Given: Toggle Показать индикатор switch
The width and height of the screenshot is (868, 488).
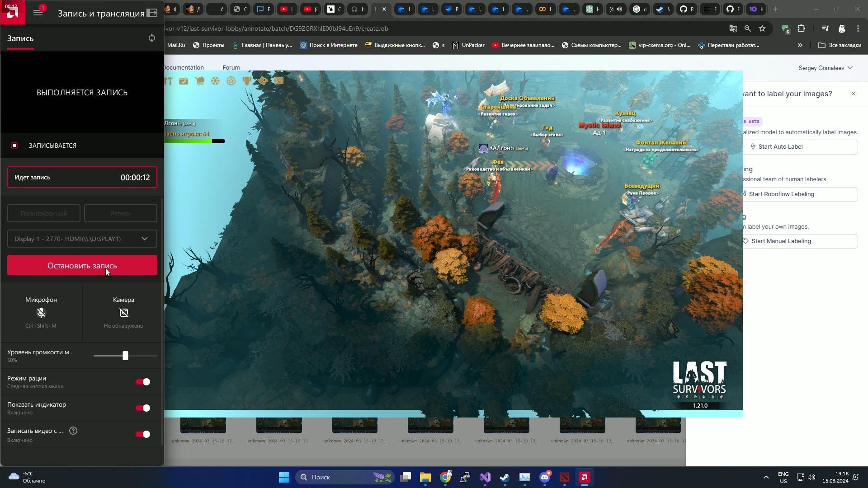Looking at the screenshot, I should [143, 408].
